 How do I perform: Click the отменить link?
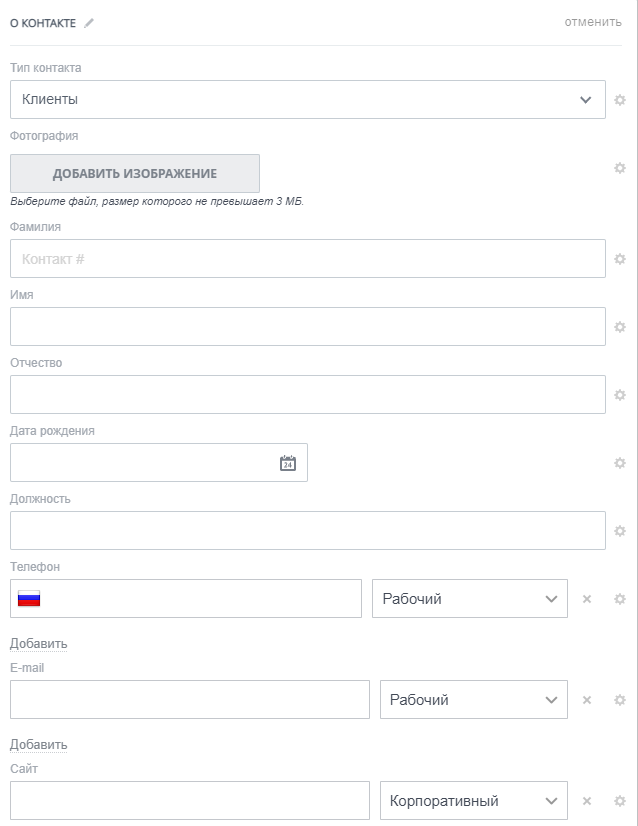pyautogui.click(x=593, y=22)
